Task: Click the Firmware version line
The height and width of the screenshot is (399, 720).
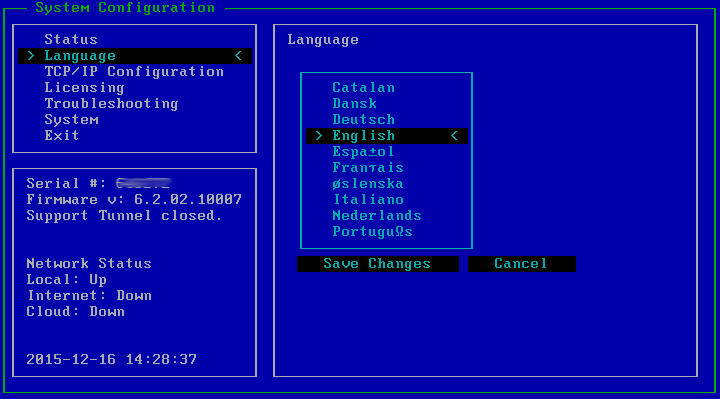Action: [x=134, y=200]
